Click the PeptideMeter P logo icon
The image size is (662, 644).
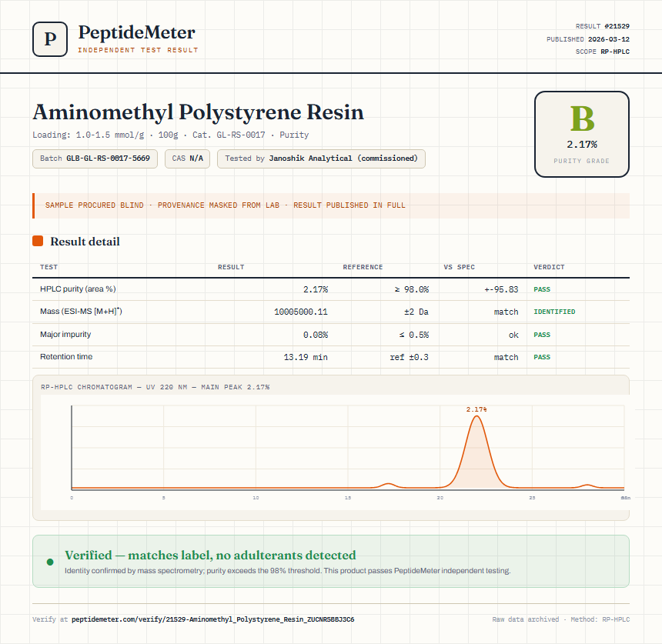click(x=50, y=39)
